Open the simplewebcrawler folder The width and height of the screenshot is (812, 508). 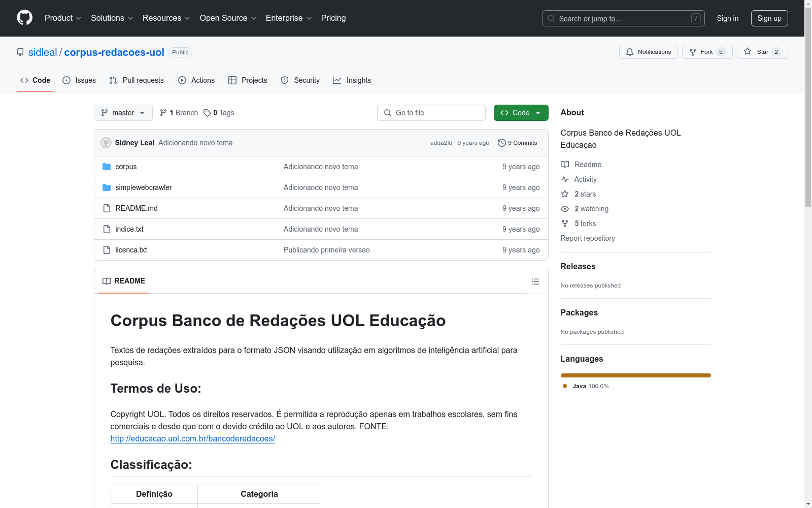click(x=144, y=187)
